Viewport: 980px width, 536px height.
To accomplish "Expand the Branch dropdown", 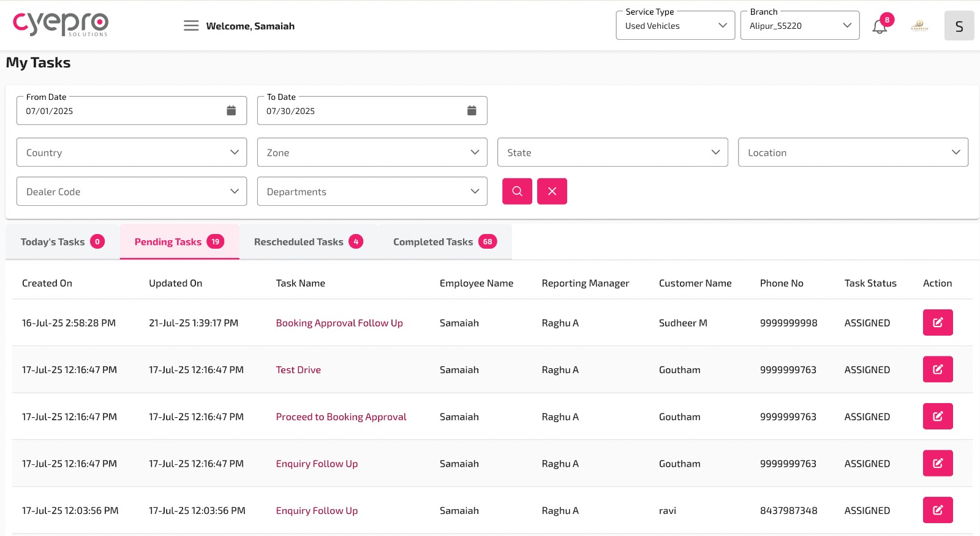I will pos(799,26).
